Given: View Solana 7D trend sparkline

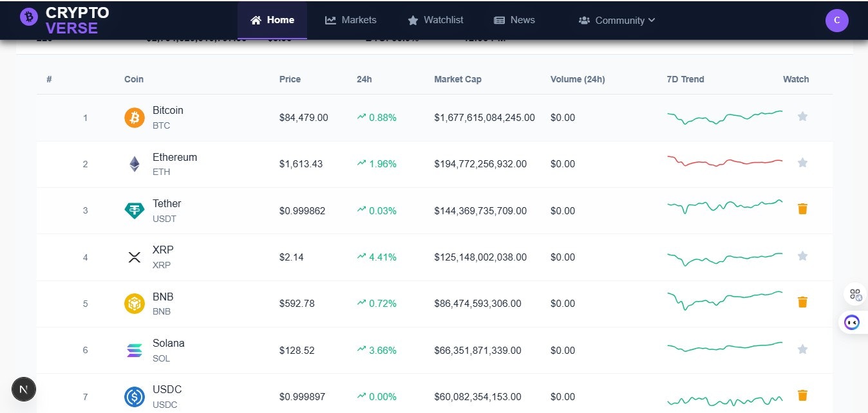Looking at the screenshot, I should tap(725, 347).
